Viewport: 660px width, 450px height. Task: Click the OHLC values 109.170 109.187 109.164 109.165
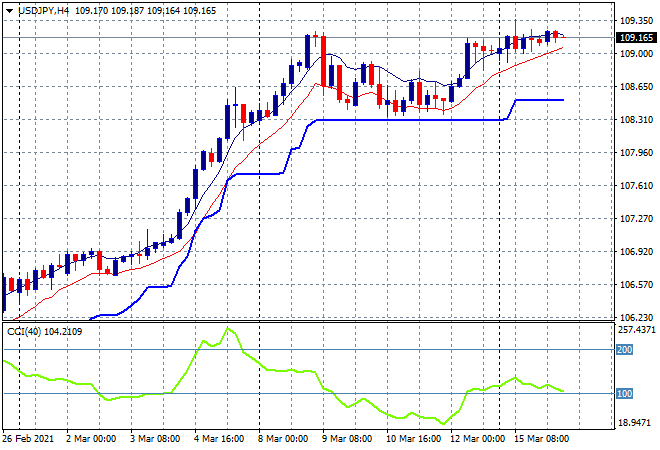click(x=146, y=11)
